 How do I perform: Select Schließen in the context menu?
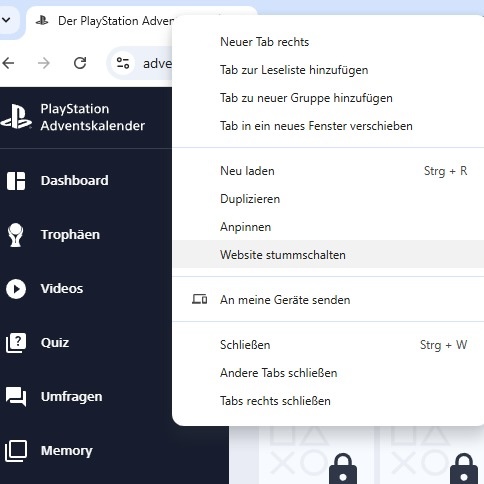pyautogui.click(x=328, y=345)
